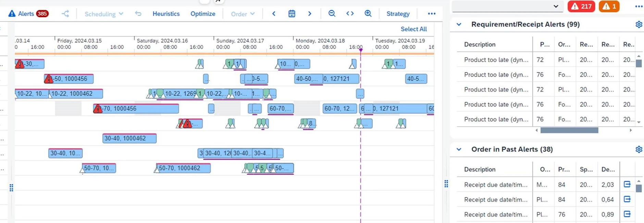Click the horizontal scrollbar in alerts table
Viewport: 644px width, 223px height.
click(569, 131)
